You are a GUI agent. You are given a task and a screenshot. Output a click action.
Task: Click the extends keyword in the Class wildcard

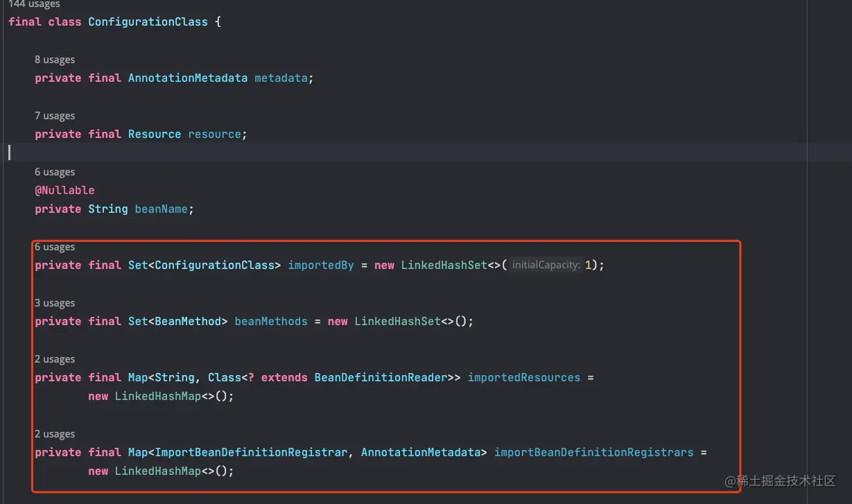[x=284, y=377]
